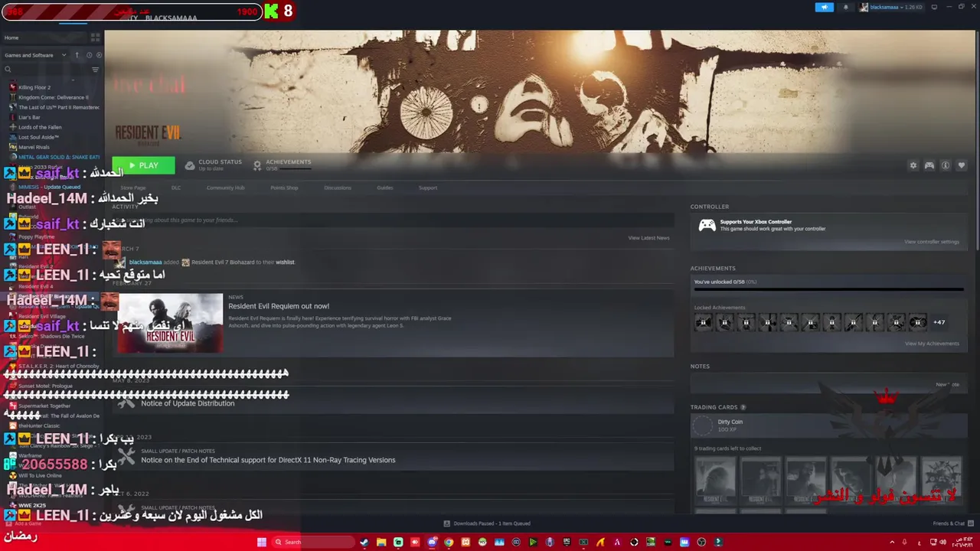980x551 pixels.
Task: Click the library search field
Action: click(46, 70)
